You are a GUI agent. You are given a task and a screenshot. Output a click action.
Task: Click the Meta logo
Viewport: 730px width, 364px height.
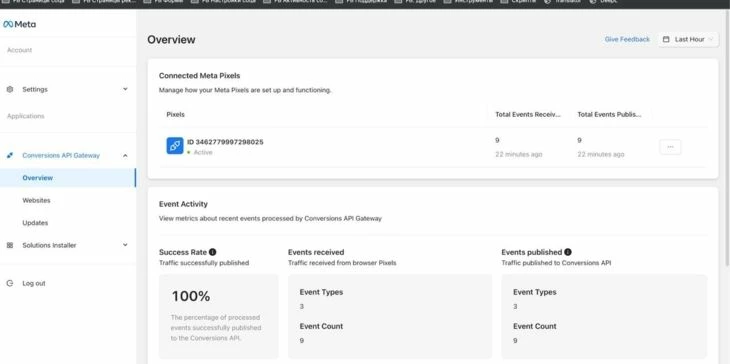[x=19, y=24]
